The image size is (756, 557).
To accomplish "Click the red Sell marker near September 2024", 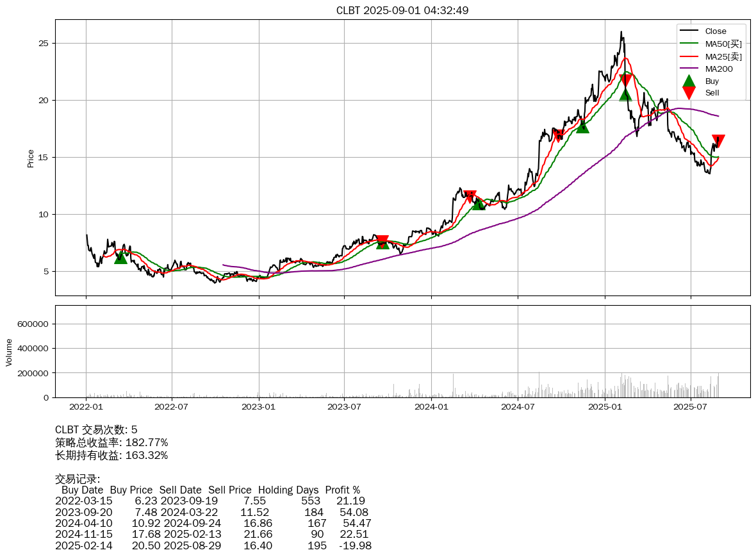I will 559,135.
